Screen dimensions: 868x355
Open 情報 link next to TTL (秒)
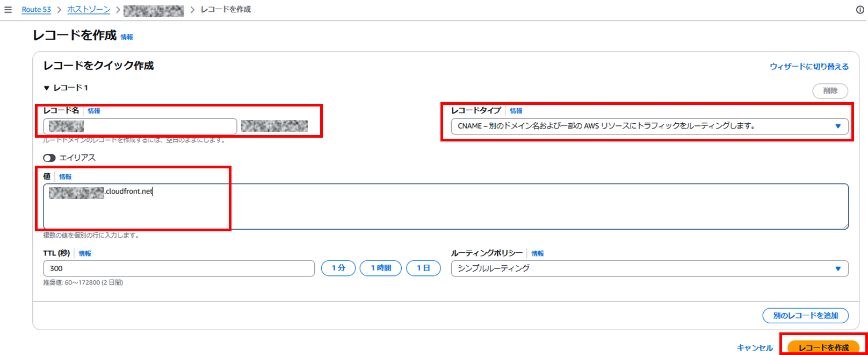[x=85, y=253]
